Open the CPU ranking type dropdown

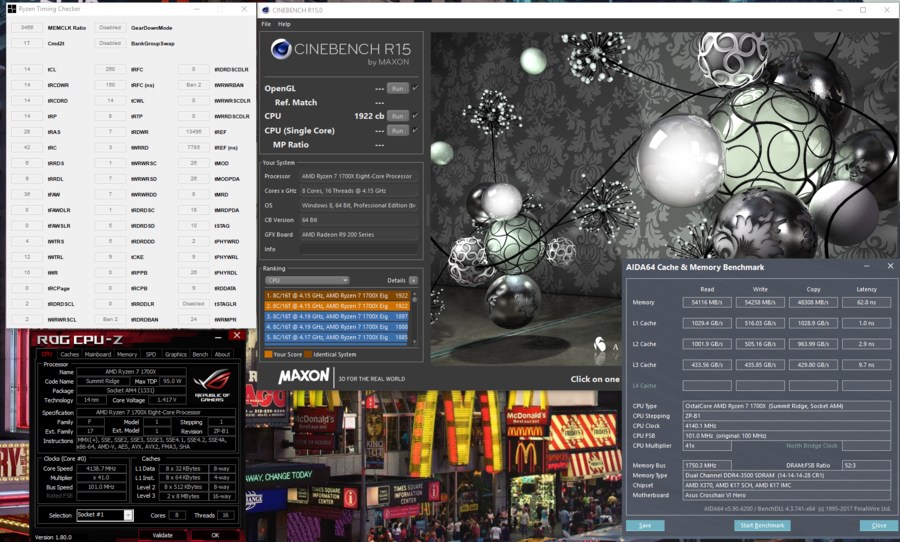(x=307, y=280)
